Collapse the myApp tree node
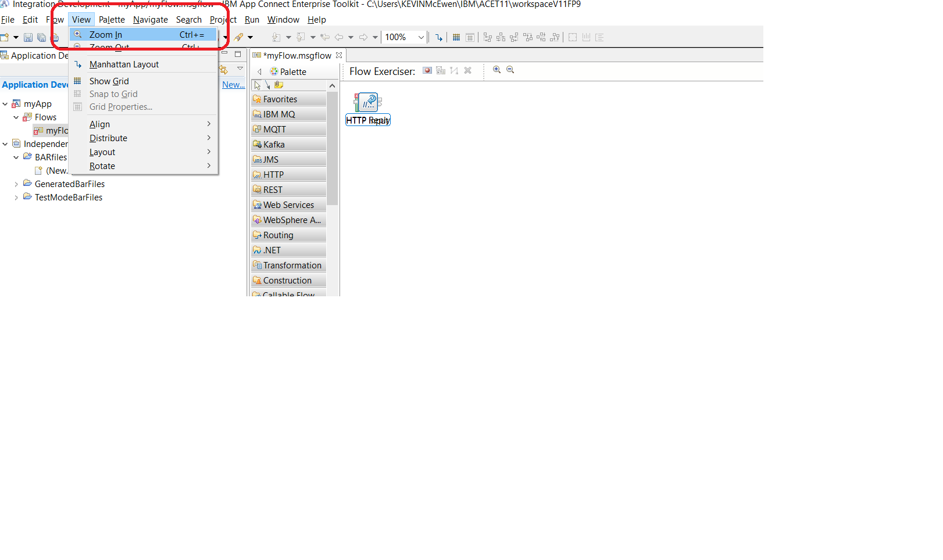Screen dimensions: 943x560 (x=5, y=104)
